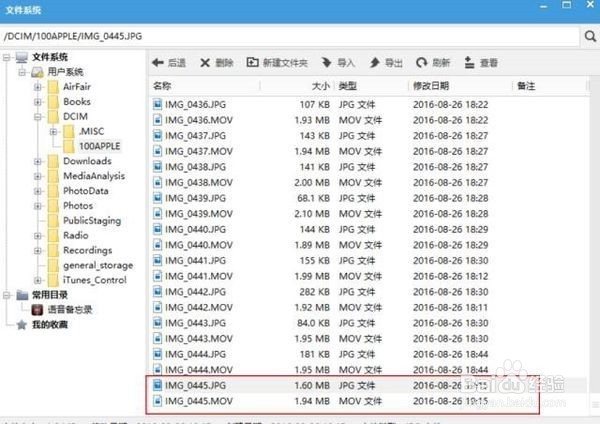
Task: Click the path address field
Action: pyautogui.click(x=289, y=36)
